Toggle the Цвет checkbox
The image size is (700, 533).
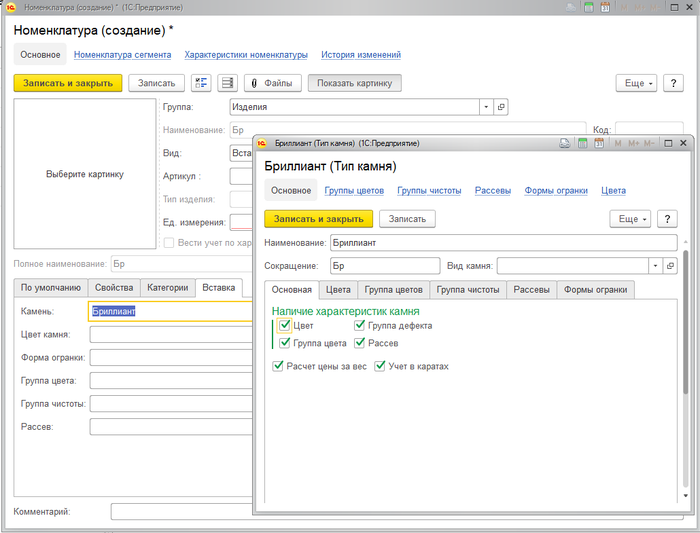click(x=285, y=325)
